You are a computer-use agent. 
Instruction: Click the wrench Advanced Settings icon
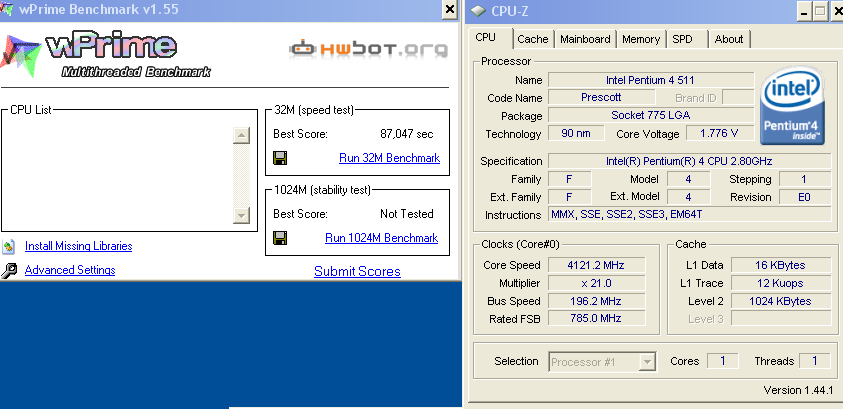9,270
